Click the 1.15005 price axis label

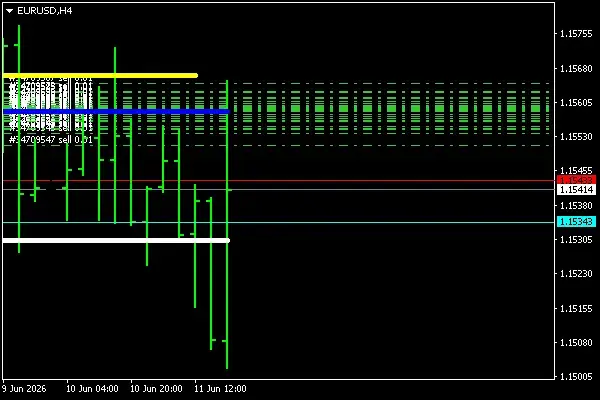pyautogui.click(x=576, y=377)
